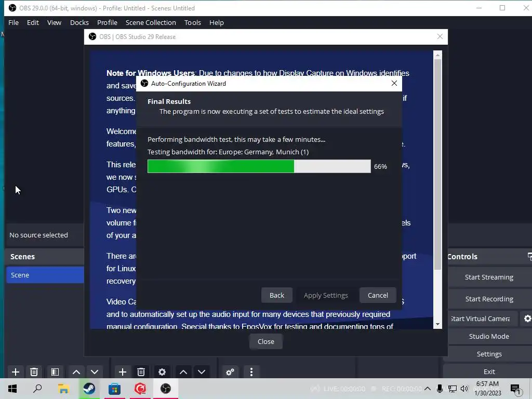Open Settings from Controls panel
The width and height of the screenshot is (532, 399).
[x=489, y=354]
